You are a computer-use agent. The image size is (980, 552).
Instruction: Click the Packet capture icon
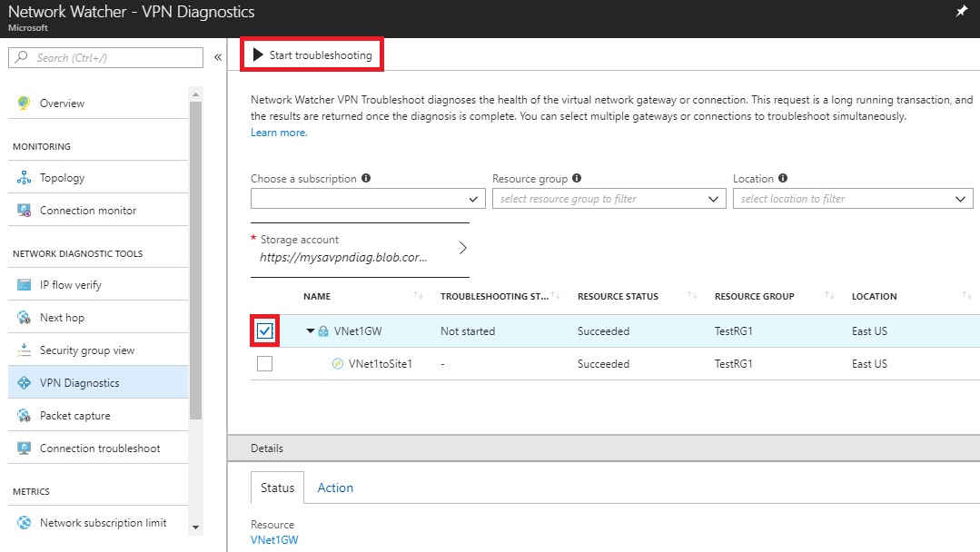[x=24, y=416]
